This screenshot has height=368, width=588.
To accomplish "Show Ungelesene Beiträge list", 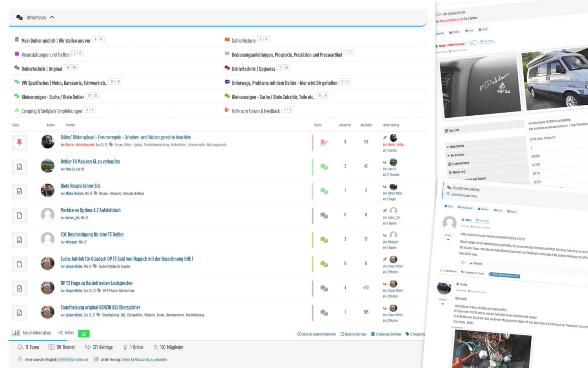I will 386,334.
